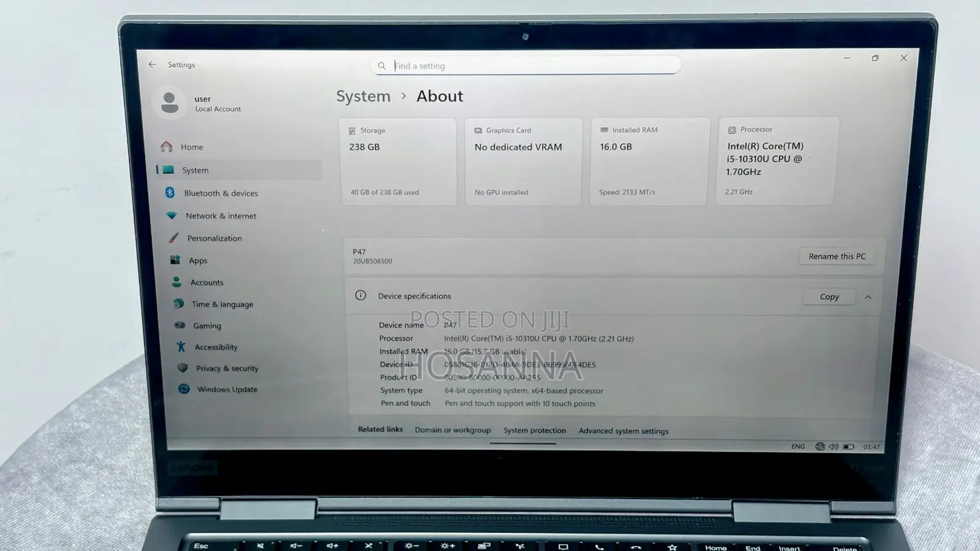Select the 'Speed: 2133 MT/s' text
Viewport: 980px width, 551px height.
[x=627, y=192]
